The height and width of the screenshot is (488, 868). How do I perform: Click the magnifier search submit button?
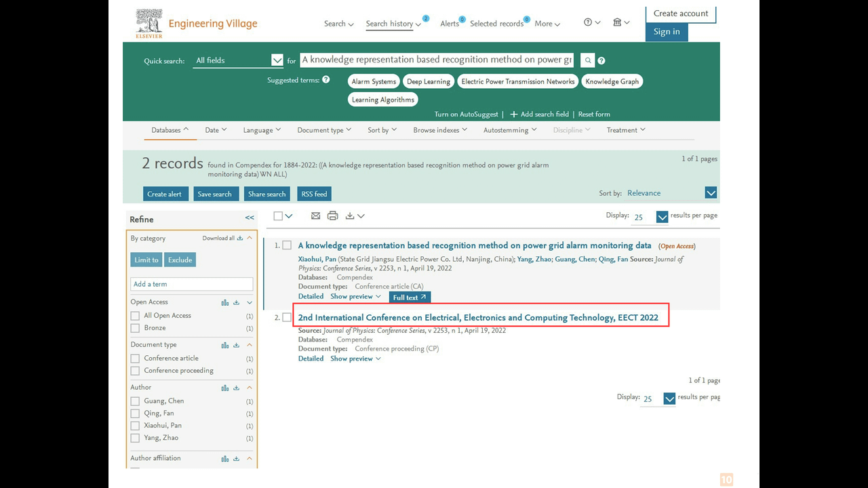(x=588, y=60)
